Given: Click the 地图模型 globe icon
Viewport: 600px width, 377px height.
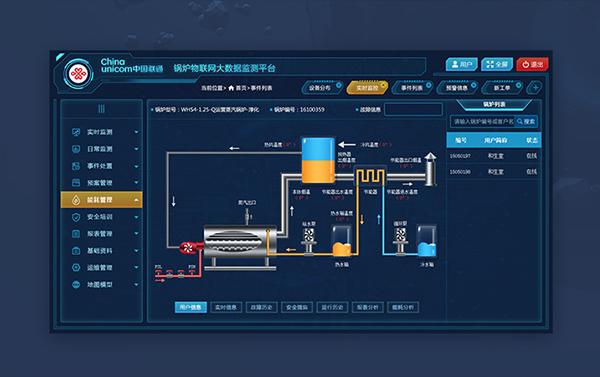Looking at the screenshot, I should (x=76, y=284).
